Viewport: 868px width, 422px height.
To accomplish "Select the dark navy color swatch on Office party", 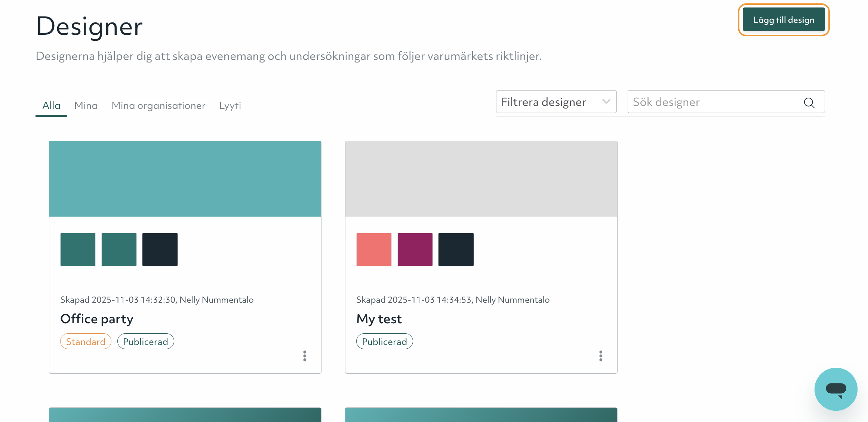I will 160,249.
